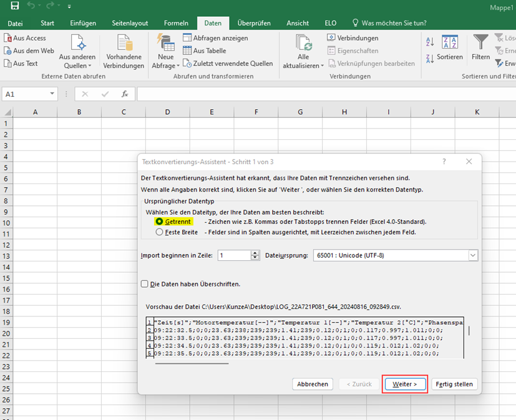The image size is (516, 420).
Task: Click the Aus Text import icon
Action: coord(8,63)
